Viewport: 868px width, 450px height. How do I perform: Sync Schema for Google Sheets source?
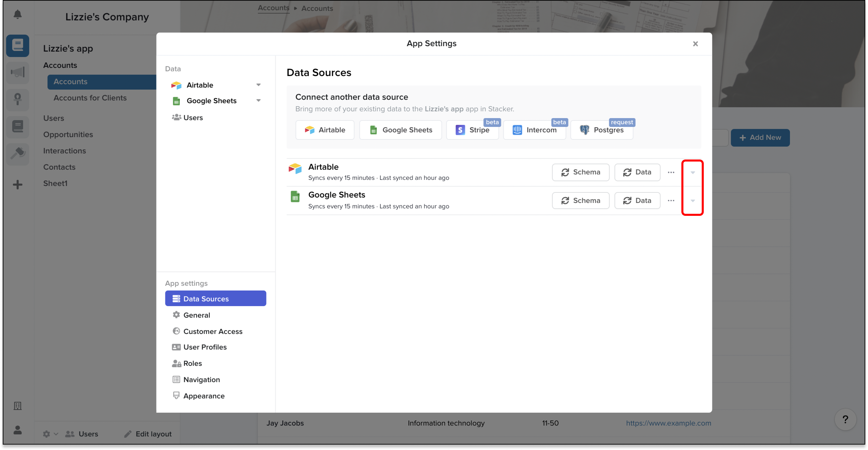pos(580,200)
